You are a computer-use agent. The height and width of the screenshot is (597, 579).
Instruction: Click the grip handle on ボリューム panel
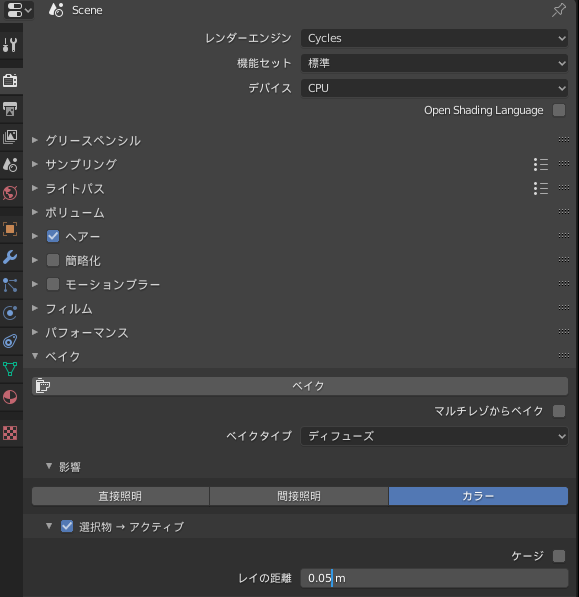pos(564,212)
